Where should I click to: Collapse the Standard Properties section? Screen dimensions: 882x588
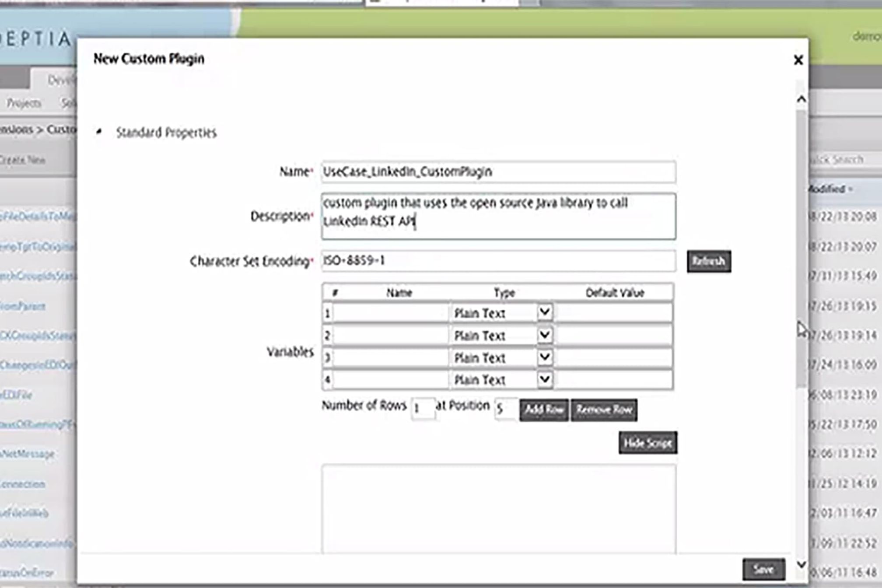coord(99,131)
